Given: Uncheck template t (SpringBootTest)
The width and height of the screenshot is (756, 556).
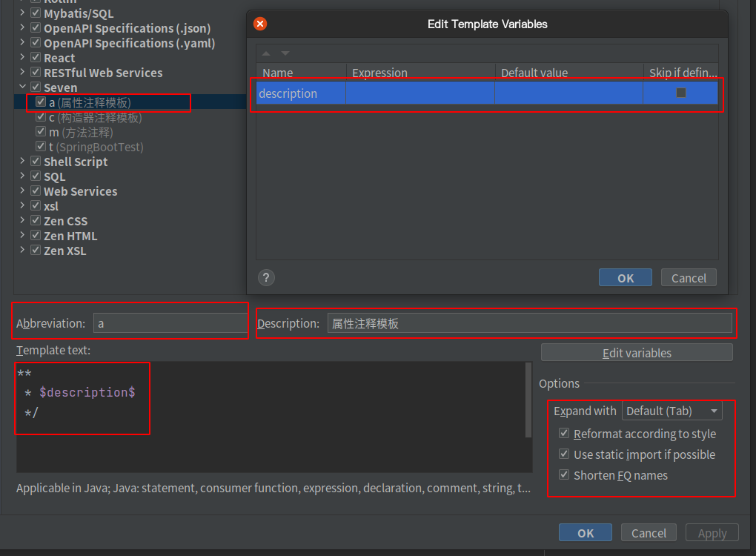Looking at the screenshot, I should click(41, 147).
